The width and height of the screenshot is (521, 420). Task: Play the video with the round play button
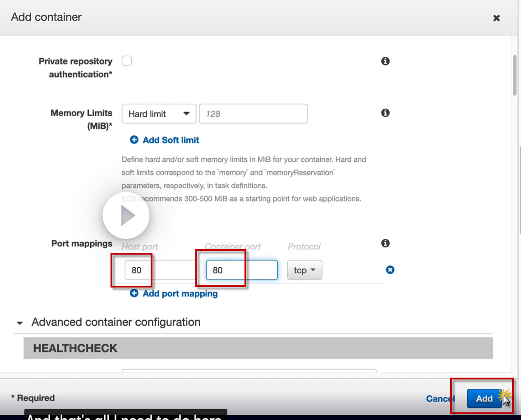pyautogui.click(x=126, y=215)
